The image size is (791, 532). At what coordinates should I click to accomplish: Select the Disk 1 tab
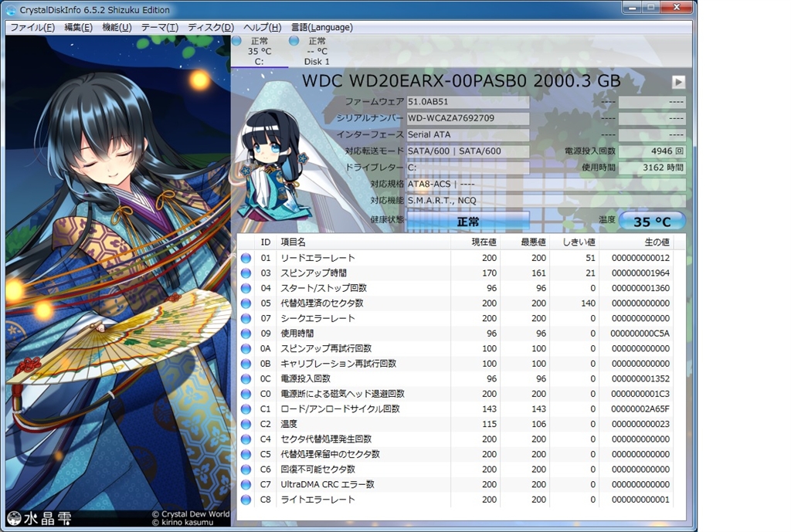(317, 52)
